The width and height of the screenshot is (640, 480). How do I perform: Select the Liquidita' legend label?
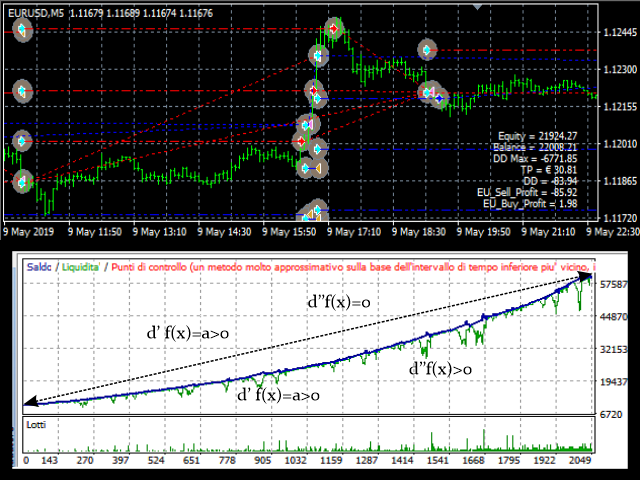pyautogui.click(x=80, y=267)
